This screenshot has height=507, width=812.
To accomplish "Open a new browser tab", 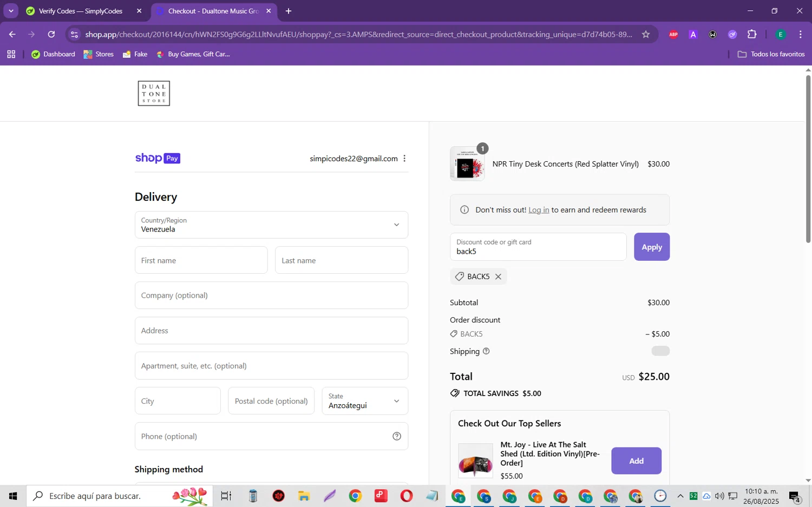I will tap(289, 11).
